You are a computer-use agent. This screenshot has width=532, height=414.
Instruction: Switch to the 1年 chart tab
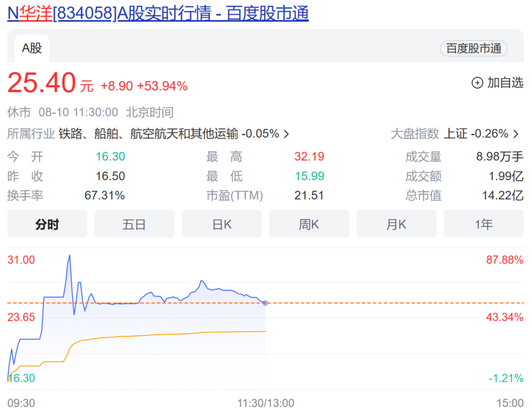484,224
